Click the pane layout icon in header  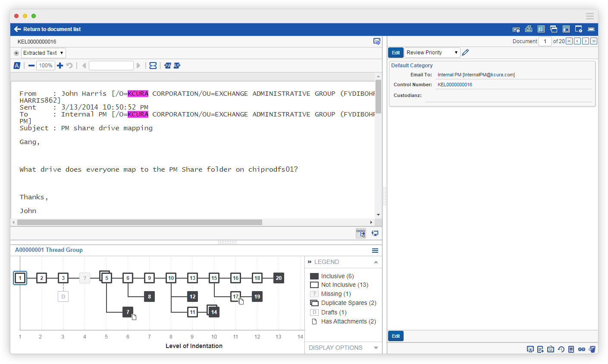(x=566, y=29)
